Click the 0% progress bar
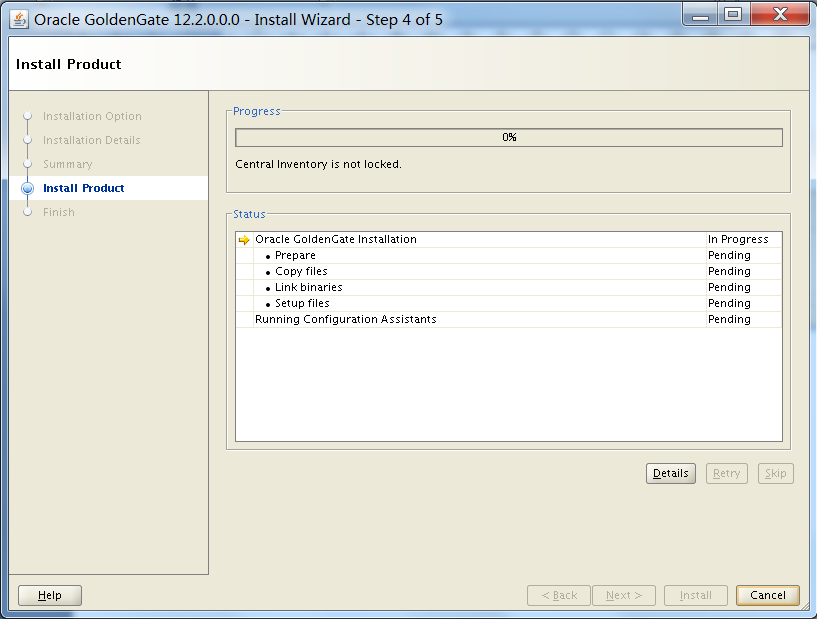This screenshot has height=619, width=817. click(x=509, y=138)
